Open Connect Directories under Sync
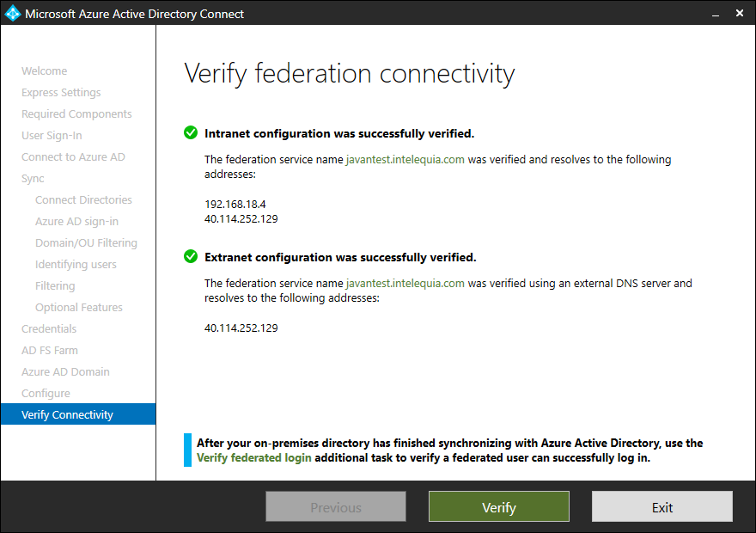 (83, 199)
